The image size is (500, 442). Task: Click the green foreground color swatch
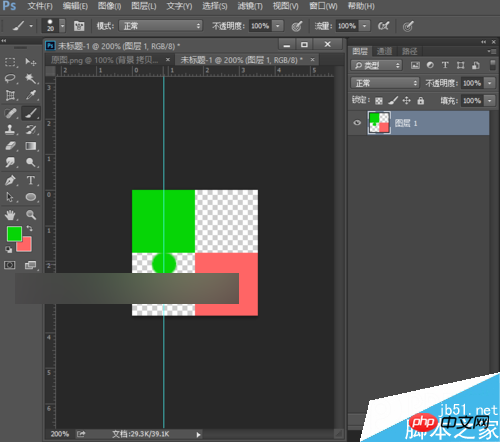[14, 234]
